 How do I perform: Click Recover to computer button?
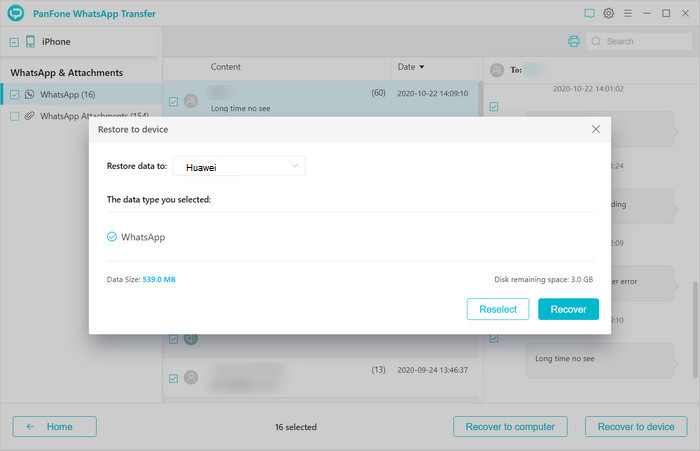coord(510,426)
